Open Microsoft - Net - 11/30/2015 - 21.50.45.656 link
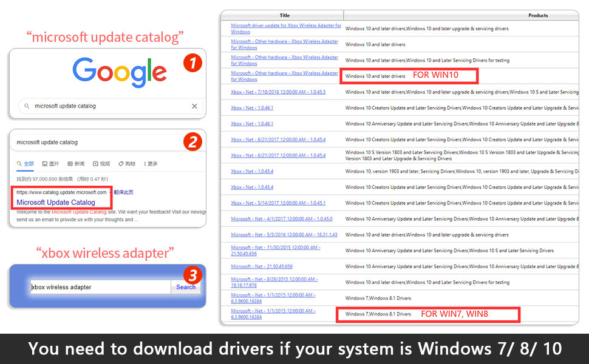 pos(276,251)
